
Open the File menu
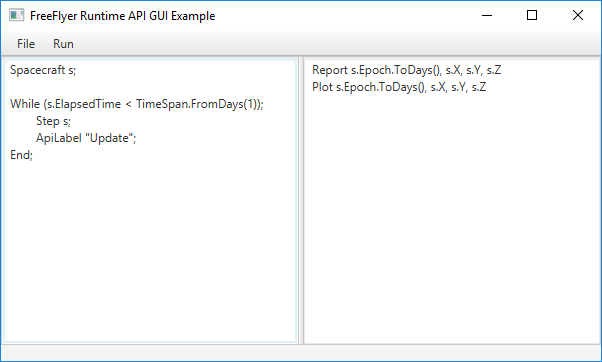tap(26, 44)
